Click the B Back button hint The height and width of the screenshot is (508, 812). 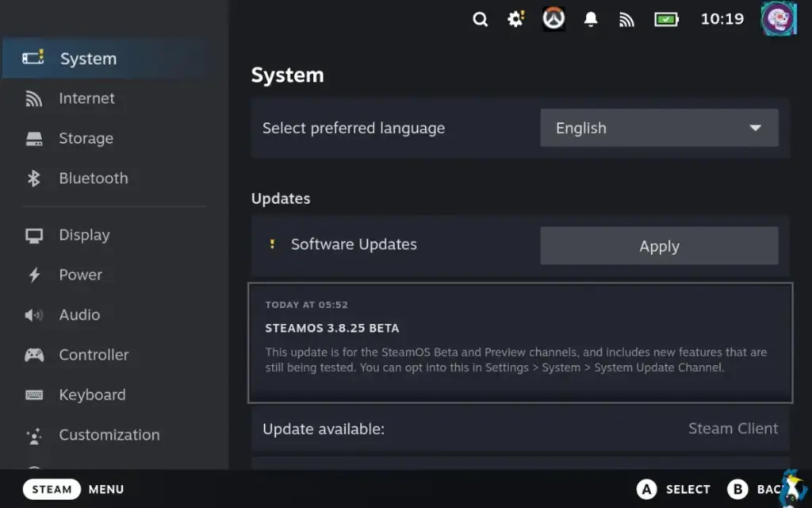756,489
